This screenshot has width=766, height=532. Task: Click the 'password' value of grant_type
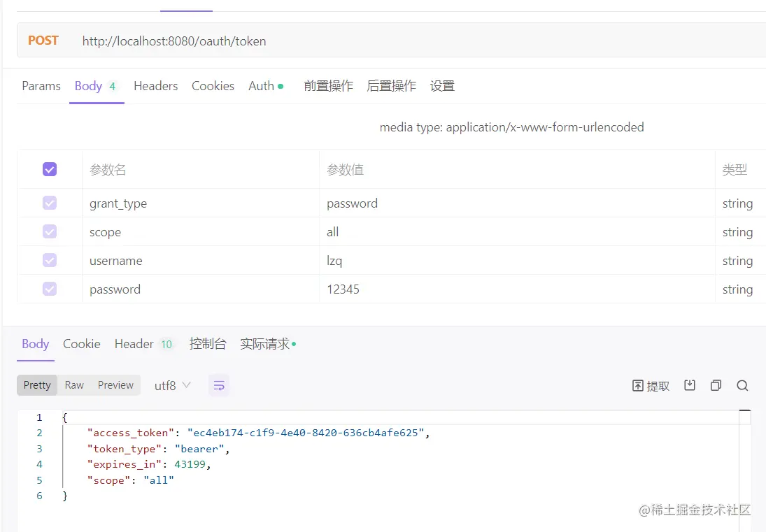352,203
